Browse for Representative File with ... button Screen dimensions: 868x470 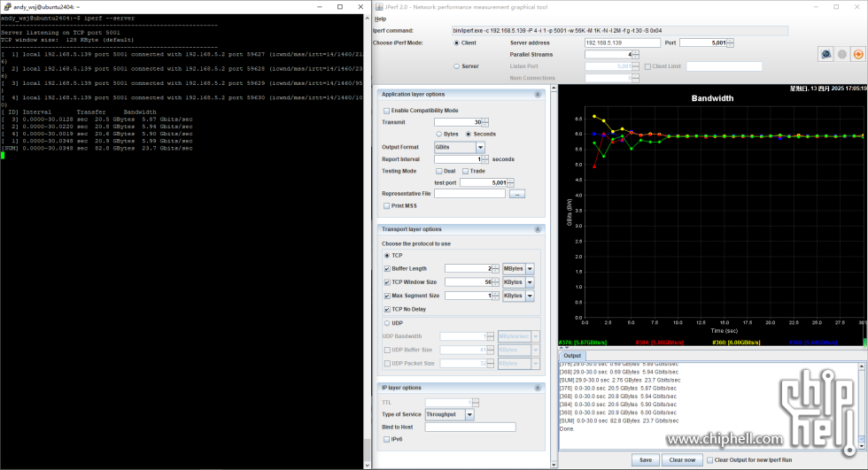coord(517,194)
